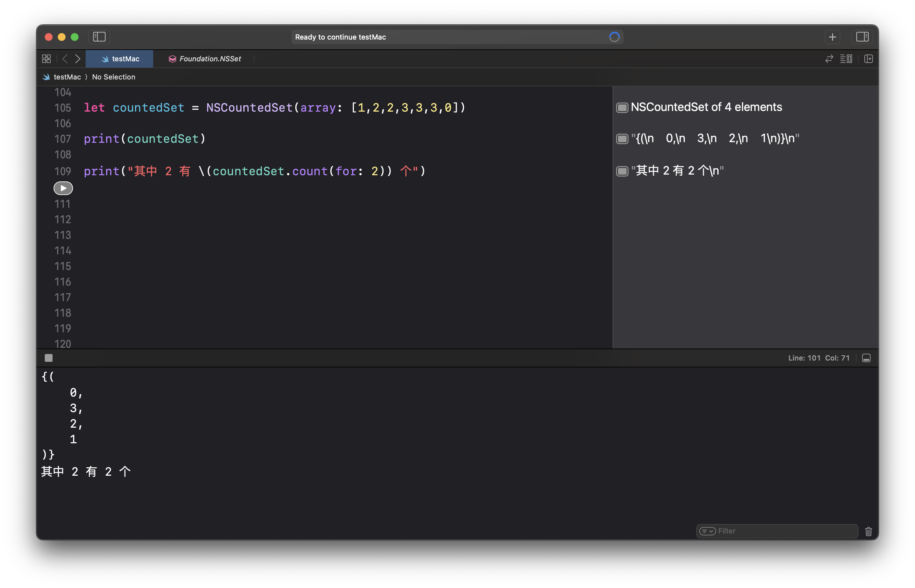The width and height of the screenshot is (915, 588).
Task: Toggle the inspector panel icon
Action: tap(862, 37)
